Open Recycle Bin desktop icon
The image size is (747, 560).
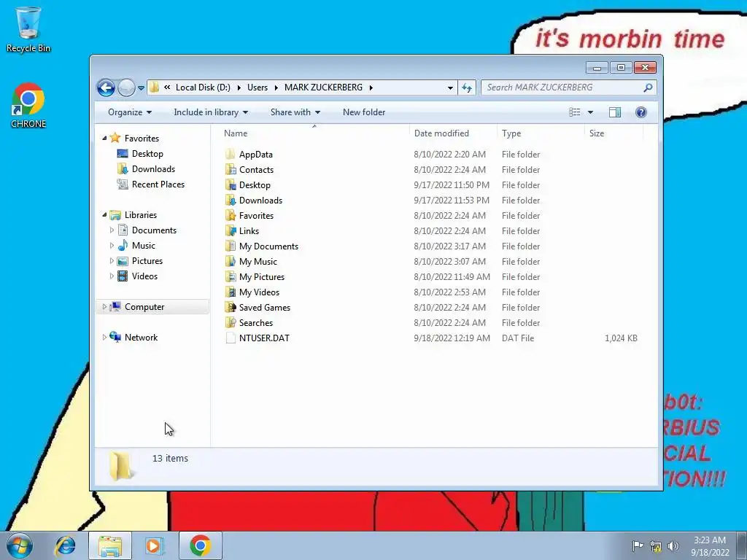tap(28, 29)
